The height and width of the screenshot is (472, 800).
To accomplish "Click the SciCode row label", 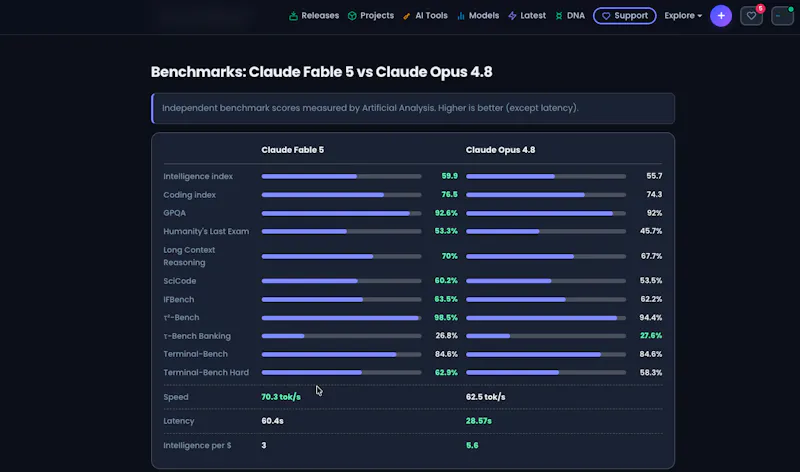I will click(x=180, y=281).
